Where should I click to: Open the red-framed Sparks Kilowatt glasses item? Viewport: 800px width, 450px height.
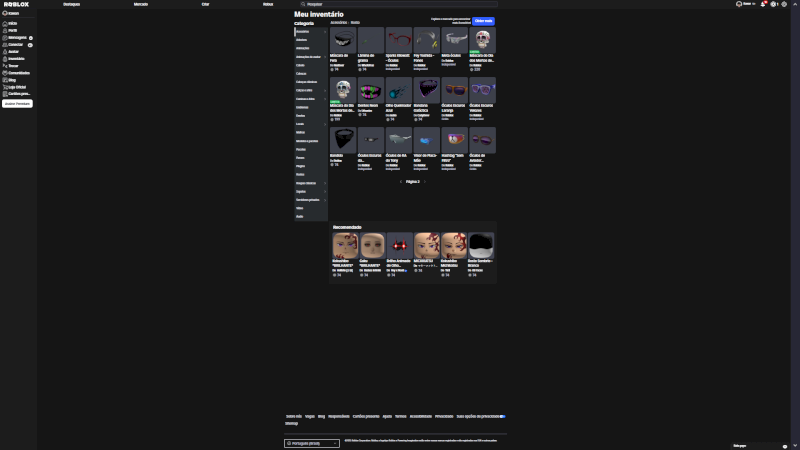coord(398,40)
